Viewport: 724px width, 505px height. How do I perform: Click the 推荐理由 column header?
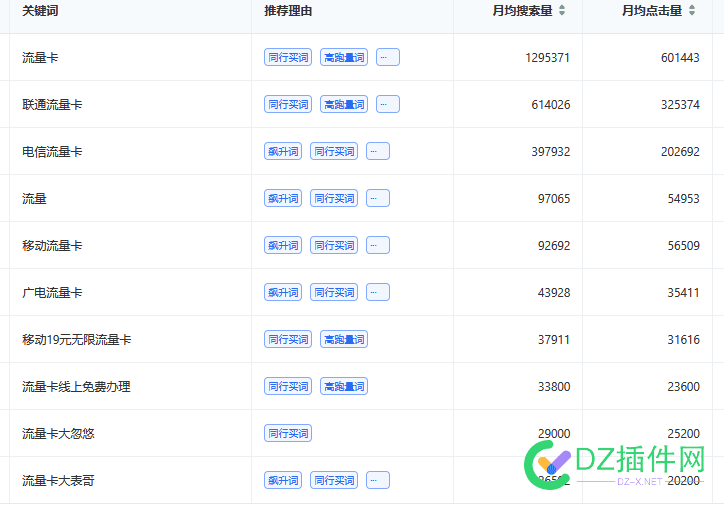[x=288, y=11]
